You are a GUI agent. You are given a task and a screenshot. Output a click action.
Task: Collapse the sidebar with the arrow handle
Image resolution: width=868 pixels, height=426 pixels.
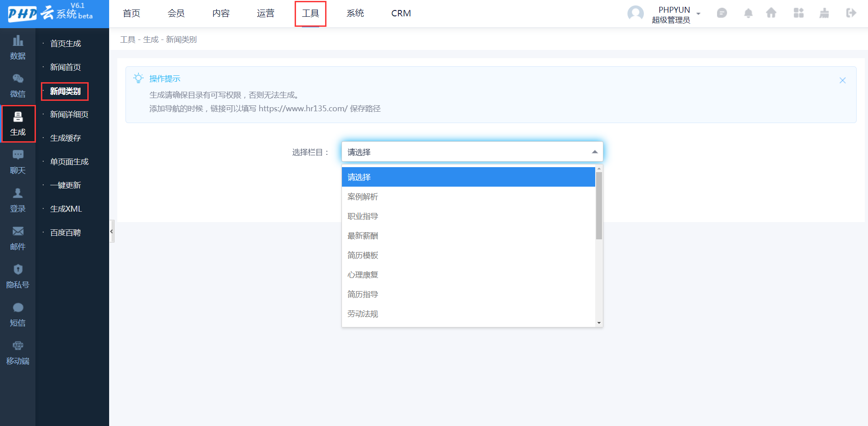coord(111,232)
